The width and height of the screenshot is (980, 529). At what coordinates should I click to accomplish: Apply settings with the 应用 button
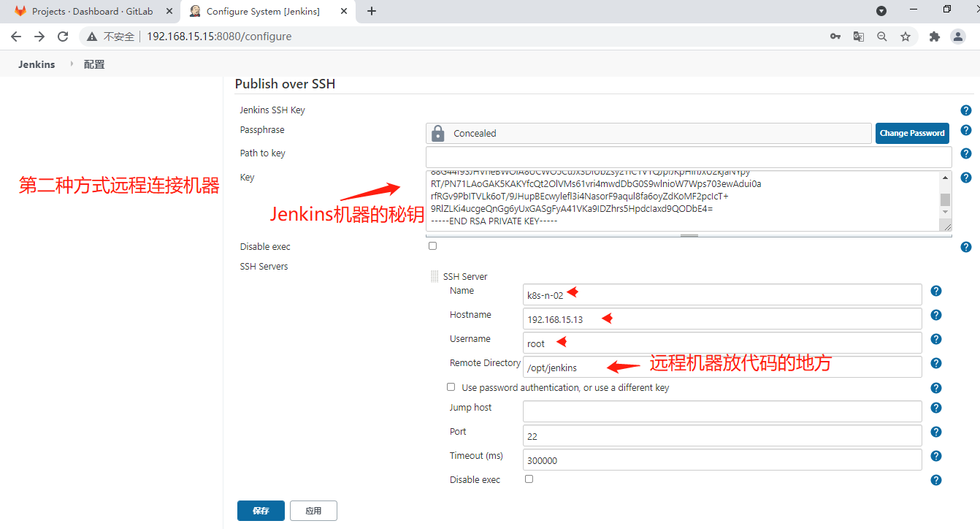pyautogui.click(x=313, y=511)
